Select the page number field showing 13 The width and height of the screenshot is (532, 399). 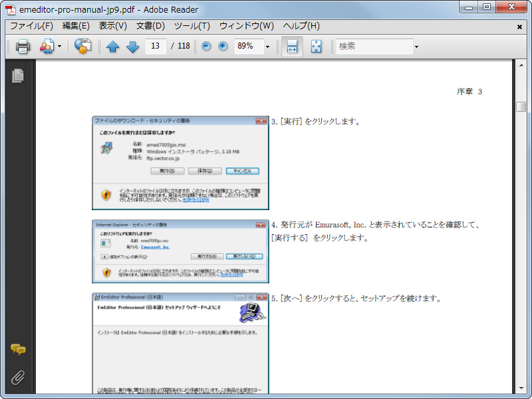tap(154, 47)
